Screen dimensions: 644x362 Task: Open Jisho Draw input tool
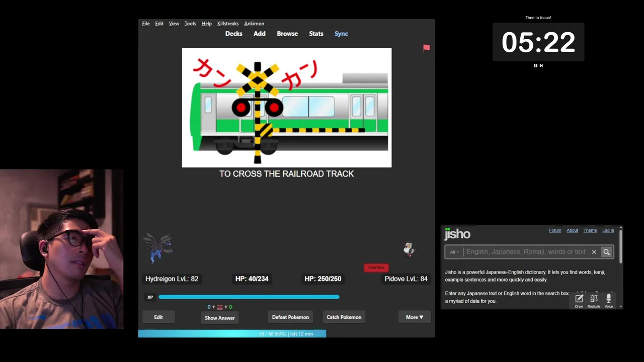pyautogui.click(x=579, y=301)
